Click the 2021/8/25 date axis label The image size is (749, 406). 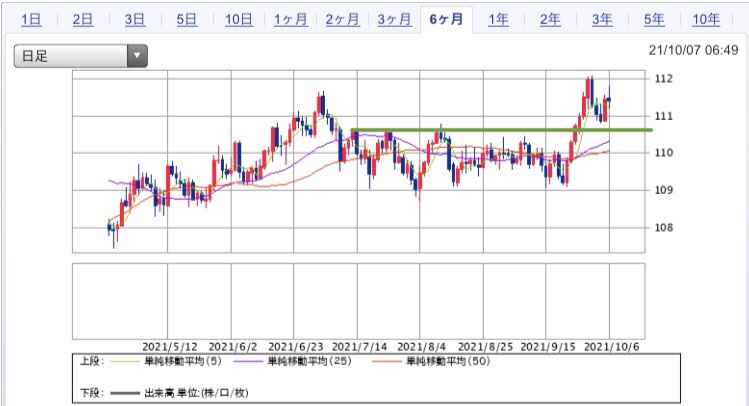[x=485, y=347]
